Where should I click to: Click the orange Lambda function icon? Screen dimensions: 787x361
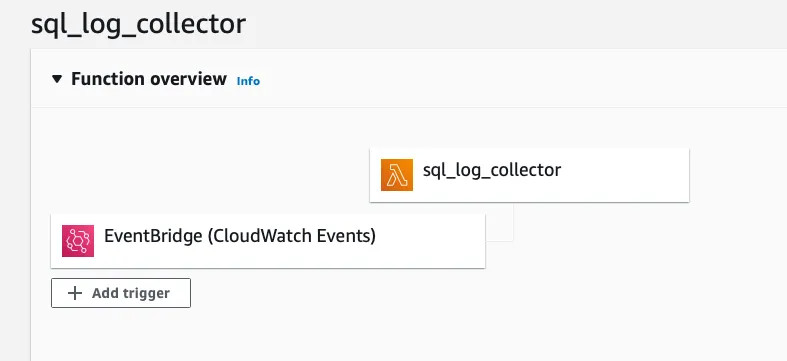tap(397, 175)
